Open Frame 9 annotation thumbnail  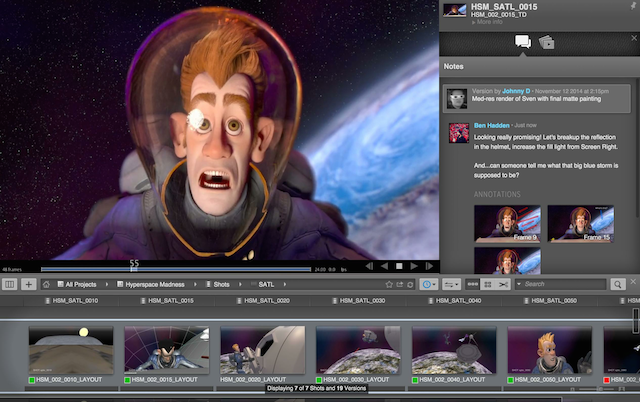click(x=507, y=222)
